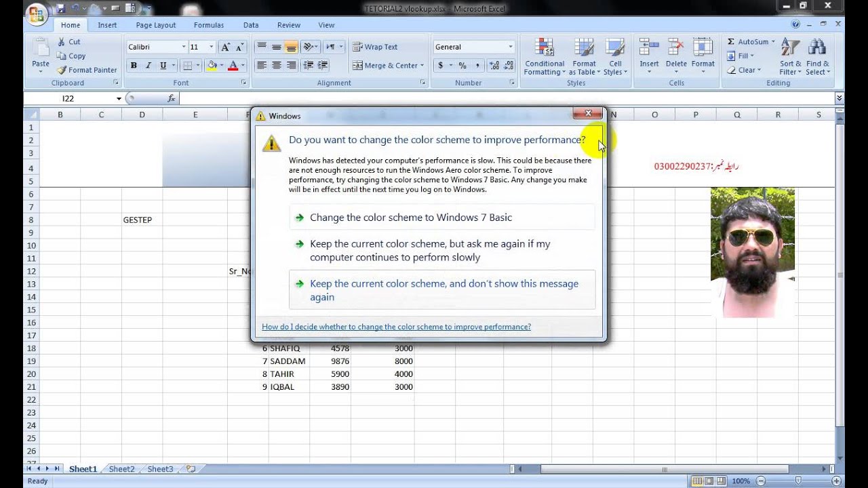Open the General number format dropdown
This screenshot has height=488, width=868.
[x=511, y=47]
